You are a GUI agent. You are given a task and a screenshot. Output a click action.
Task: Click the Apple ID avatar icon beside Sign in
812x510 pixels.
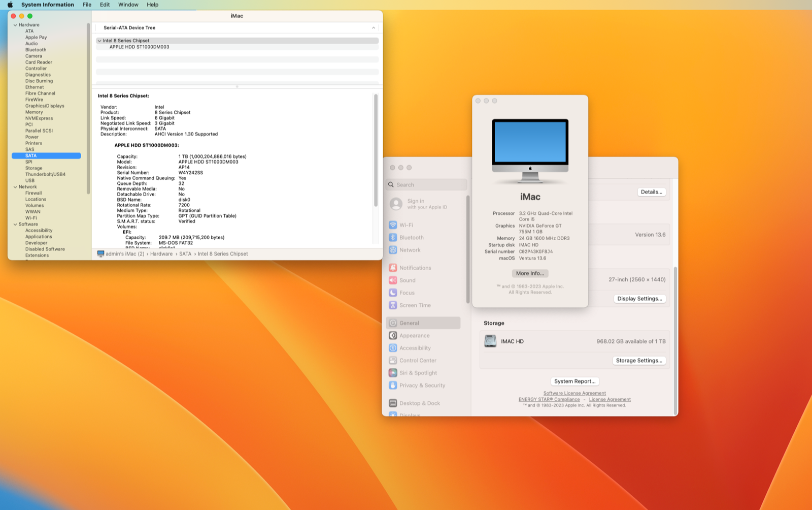396,204
